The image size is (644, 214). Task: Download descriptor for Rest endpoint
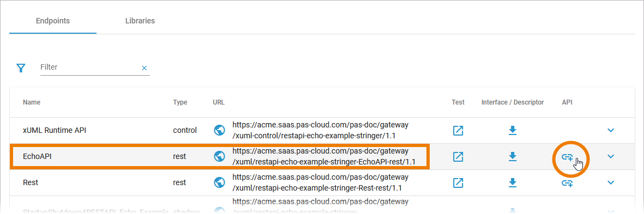[x=512, y=182]
